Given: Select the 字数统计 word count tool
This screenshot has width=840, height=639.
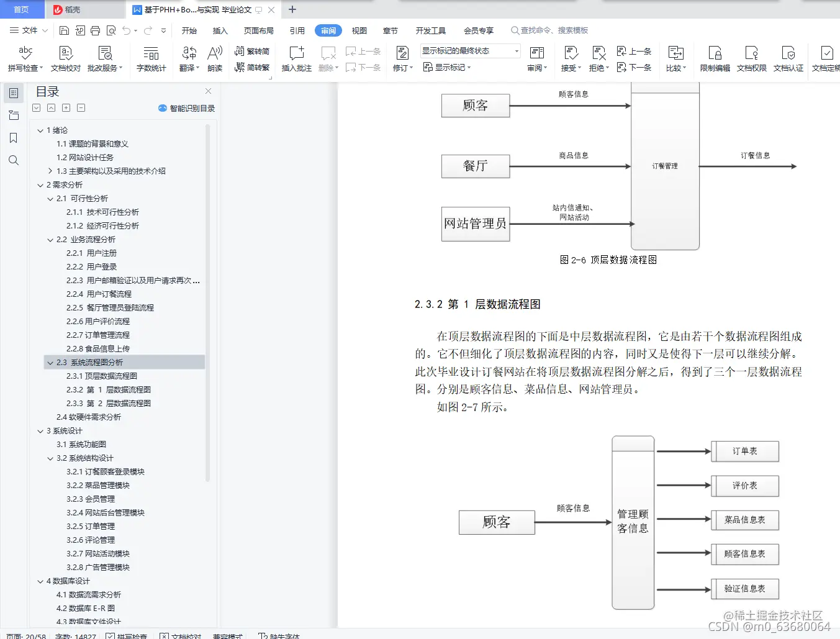Looking at the screenshot, I should (151, 59).
